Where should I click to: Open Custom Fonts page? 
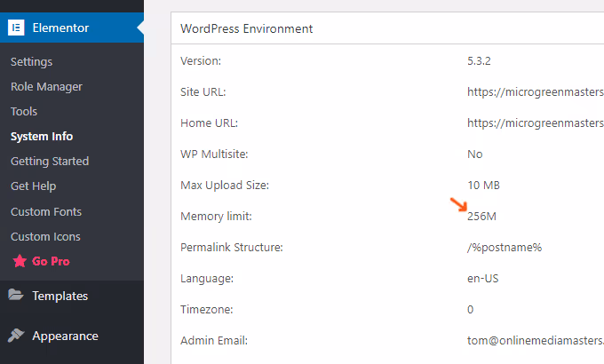46,211
